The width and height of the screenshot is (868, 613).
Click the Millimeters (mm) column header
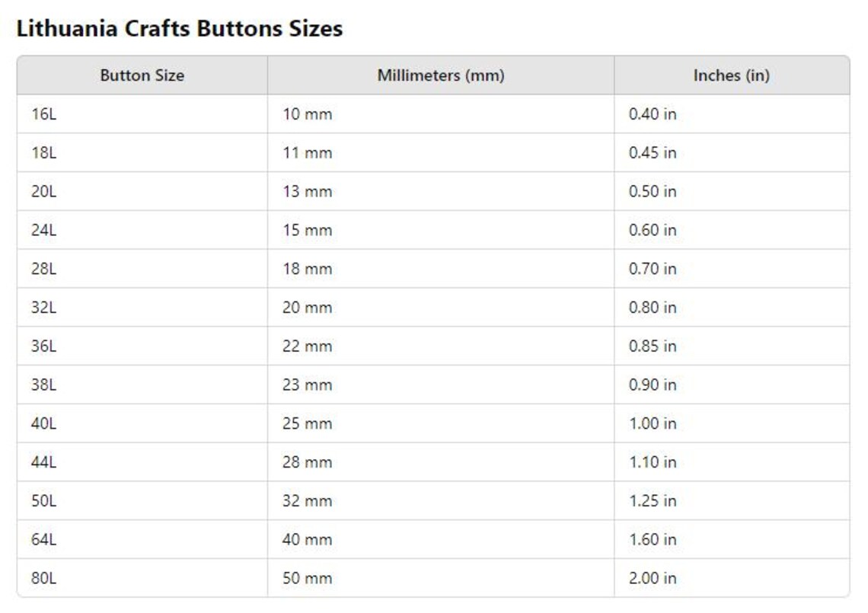440,75
